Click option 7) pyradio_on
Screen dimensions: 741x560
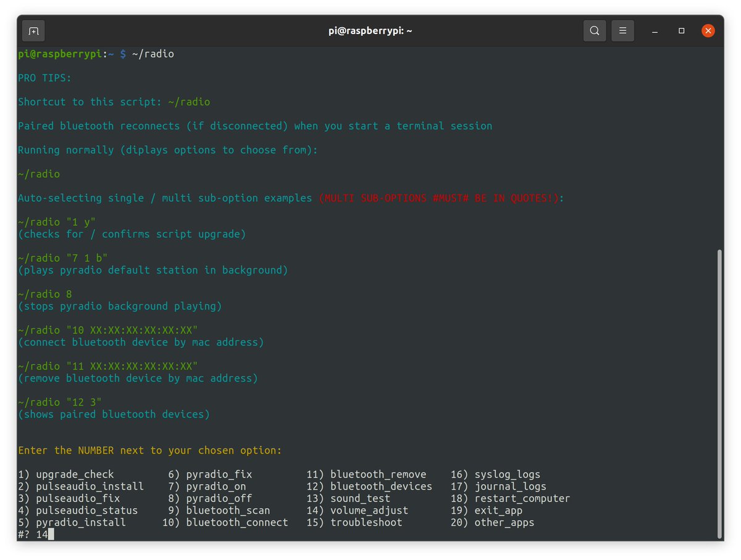(x=207, y=487)
